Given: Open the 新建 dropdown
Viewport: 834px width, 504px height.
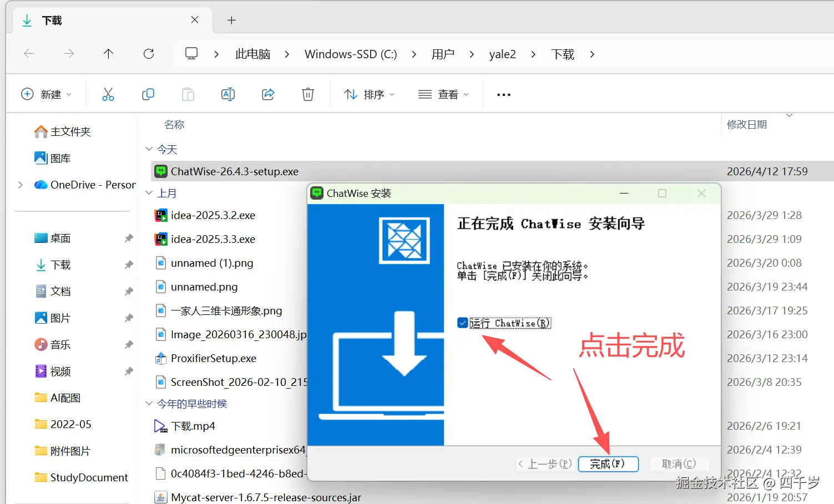Looking at the screenshot, I should (47, 94).
